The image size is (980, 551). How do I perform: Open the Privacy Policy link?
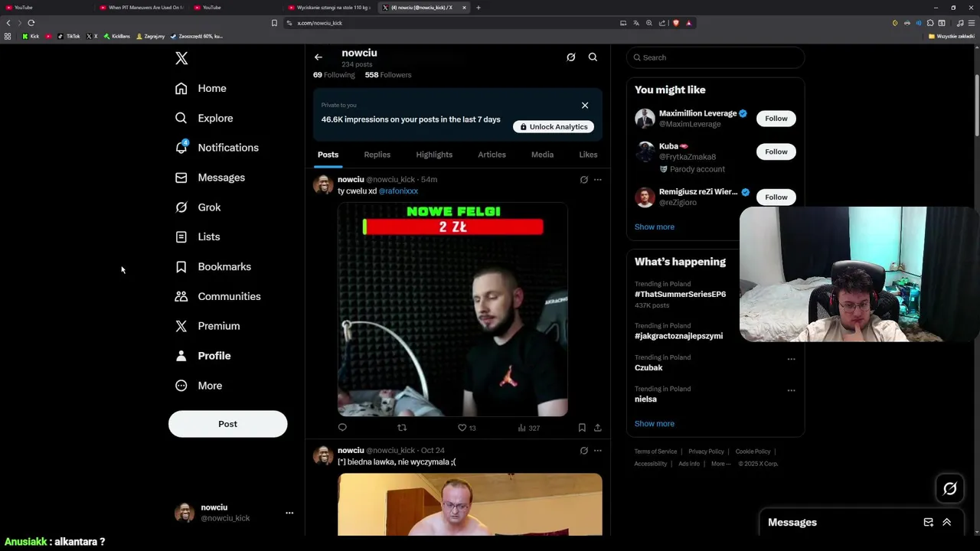point(706,452)
